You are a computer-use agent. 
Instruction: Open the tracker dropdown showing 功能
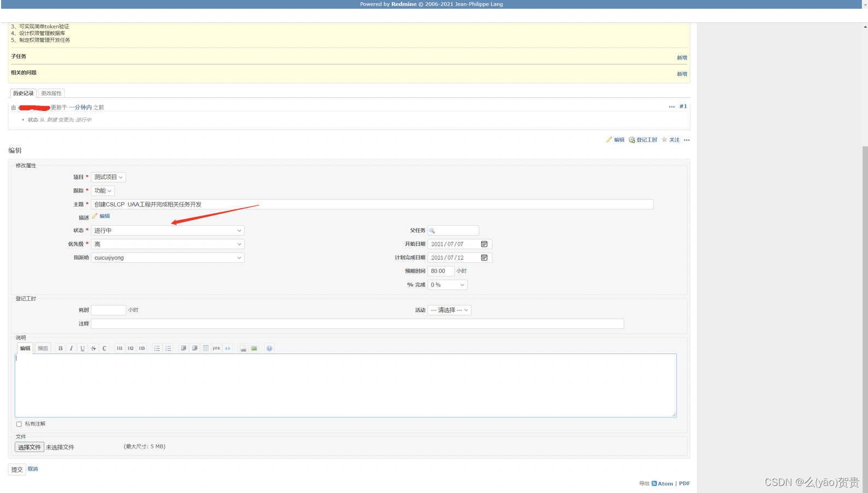click(103, 191)
